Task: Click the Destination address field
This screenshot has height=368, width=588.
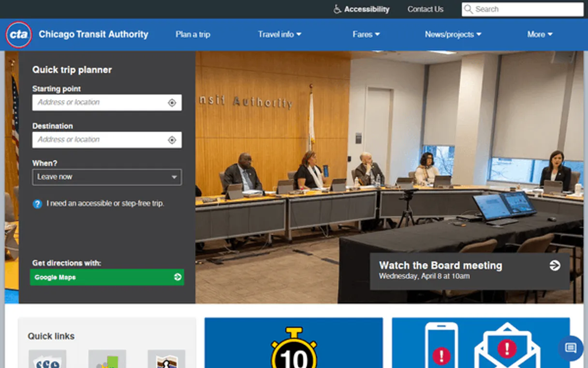Action: [99, 140]
